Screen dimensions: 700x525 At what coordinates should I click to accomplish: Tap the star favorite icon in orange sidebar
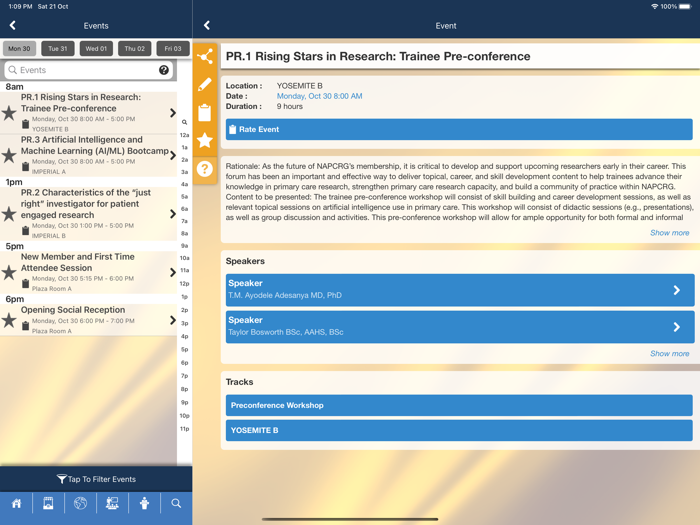tap(205, 140)
